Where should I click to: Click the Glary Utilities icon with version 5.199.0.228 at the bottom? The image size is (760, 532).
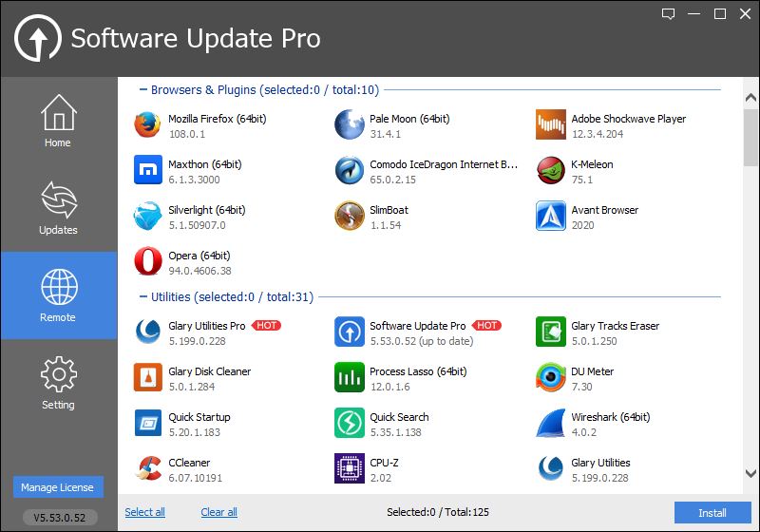point(551,468)
